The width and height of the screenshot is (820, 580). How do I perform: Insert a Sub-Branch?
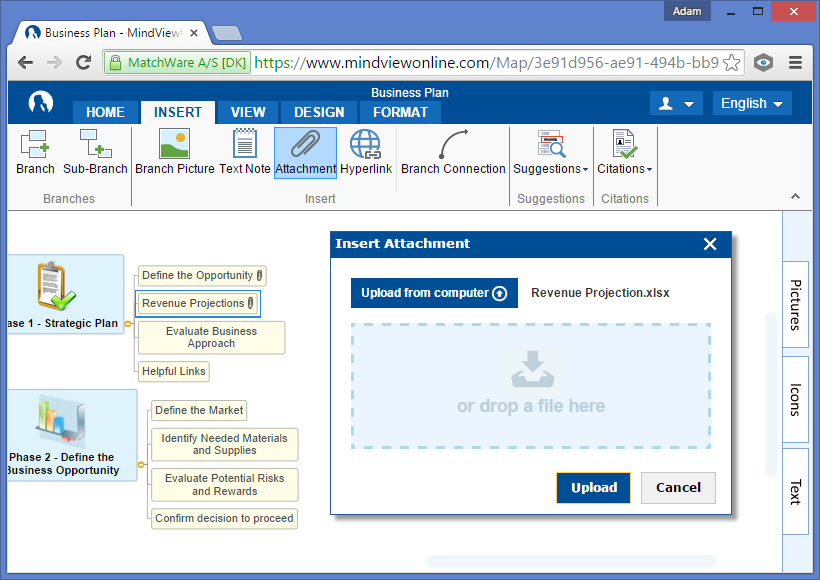click(x=95, y=152)
